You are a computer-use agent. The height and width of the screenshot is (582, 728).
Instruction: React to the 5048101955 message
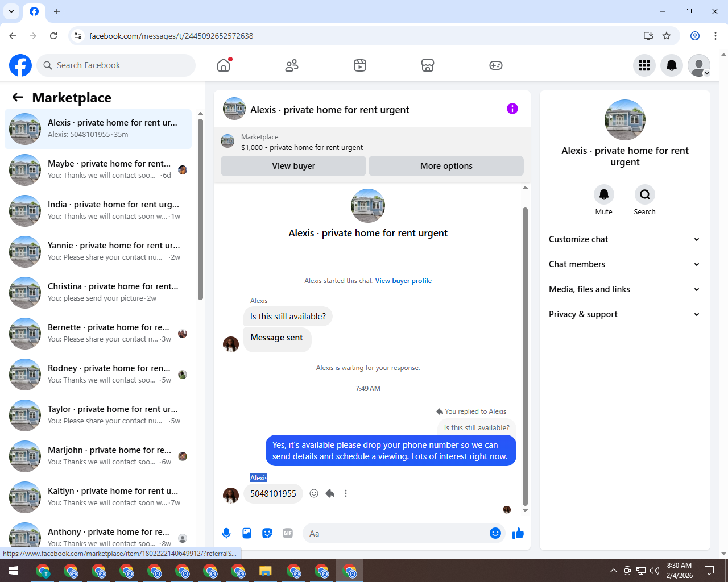314,493
